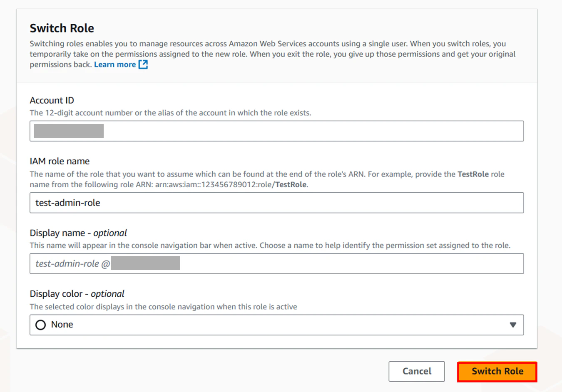The image size is (562, 392).
Task: Open the Display color dropdown
Action: [276, 325]
